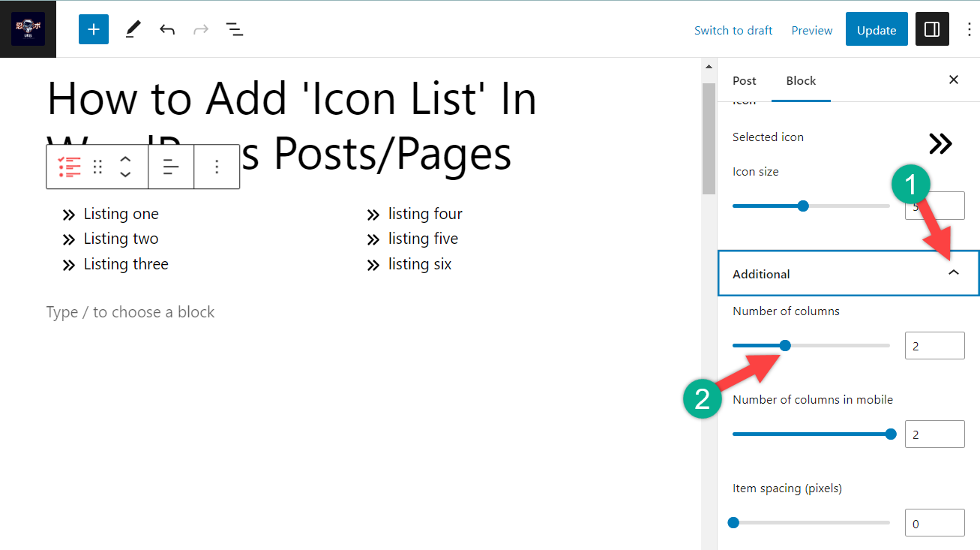Switch to the Post tab
The width and height of the screenshot is (980, 550).
745,80
